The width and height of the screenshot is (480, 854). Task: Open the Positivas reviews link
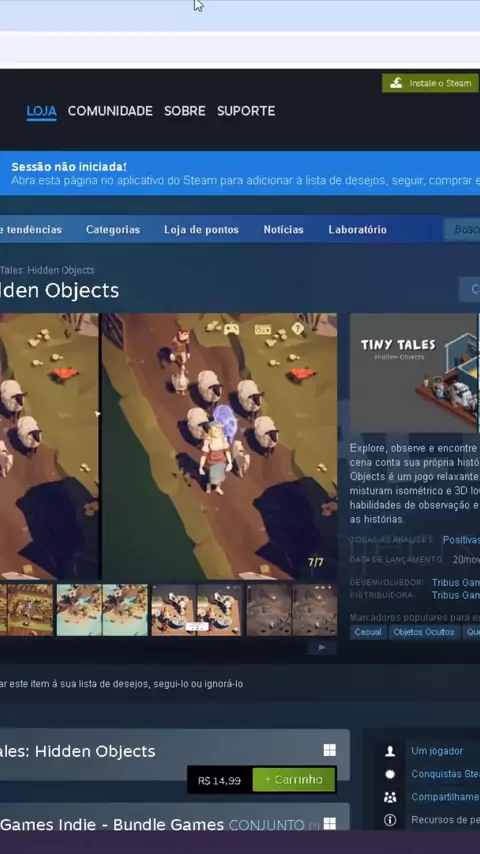(461, 540)
